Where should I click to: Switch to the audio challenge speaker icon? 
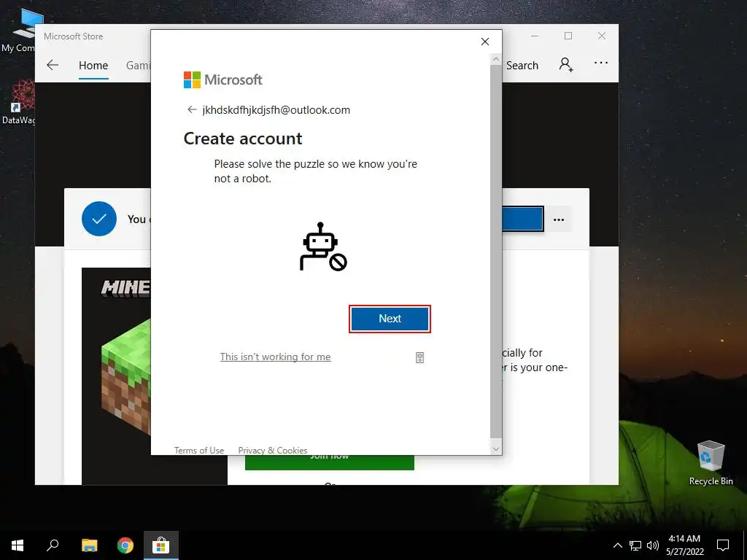(x=419, y=357)
